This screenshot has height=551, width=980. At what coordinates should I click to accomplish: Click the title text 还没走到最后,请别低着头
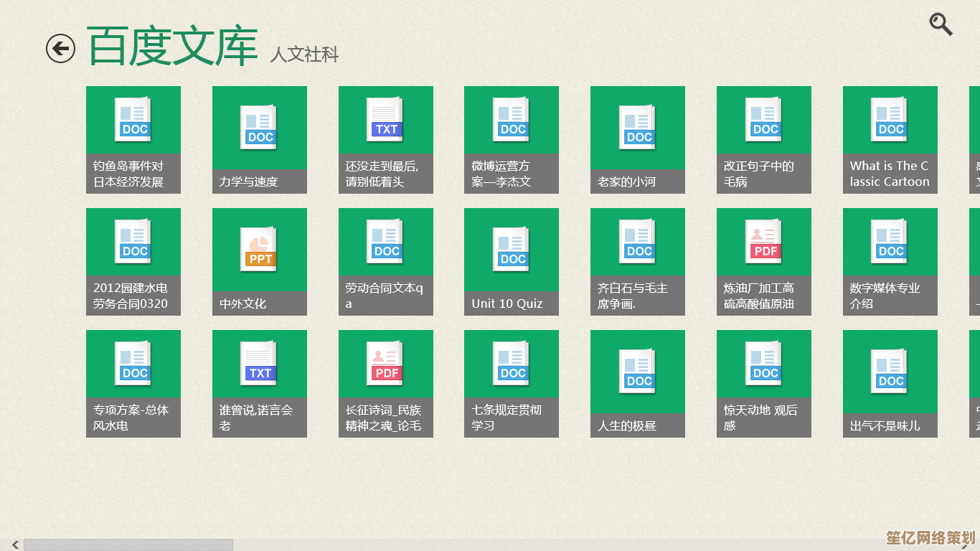coord(382,174)
